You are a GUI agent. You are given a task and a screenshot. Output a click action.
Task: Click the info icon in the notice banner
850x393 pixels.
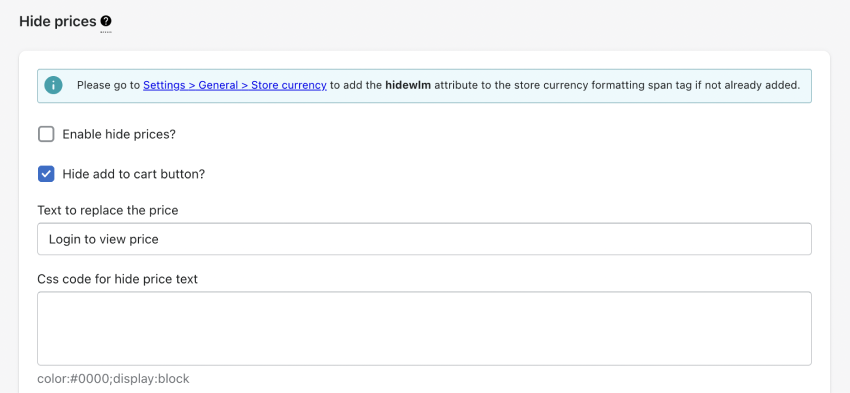point(53,85)
